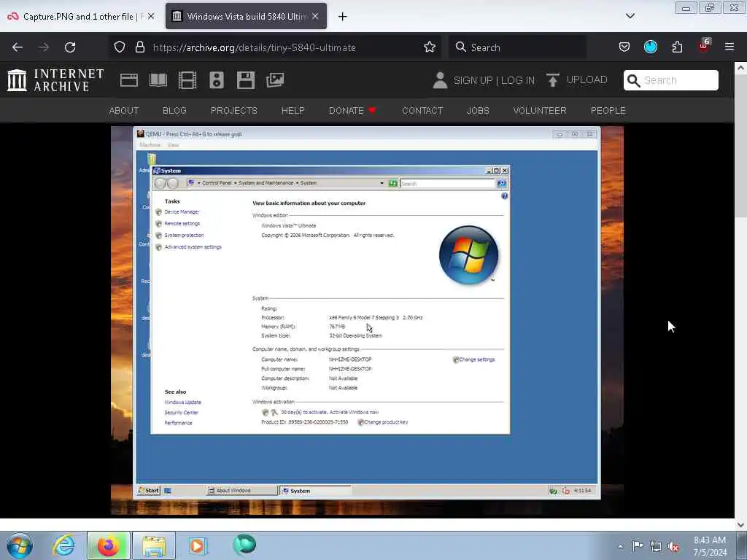Close the Capture.PNG tab
Screen dimensions: 747x560
point(150,16)
